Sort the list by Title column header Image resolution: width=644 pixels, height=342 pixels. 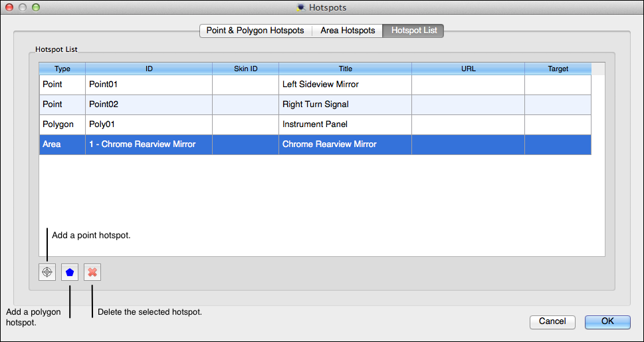(345, 69)
